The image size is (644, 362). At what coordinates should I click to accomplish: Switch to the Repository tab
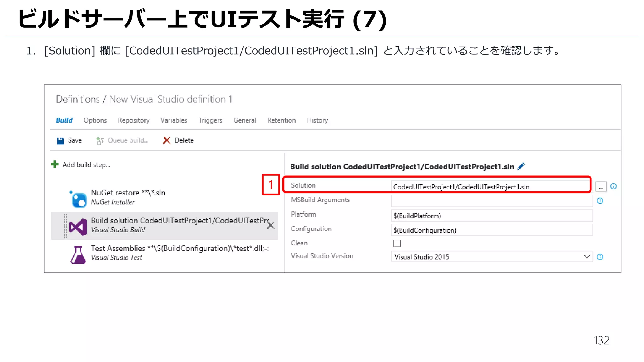pyautogui.click(x=134, y=120)
